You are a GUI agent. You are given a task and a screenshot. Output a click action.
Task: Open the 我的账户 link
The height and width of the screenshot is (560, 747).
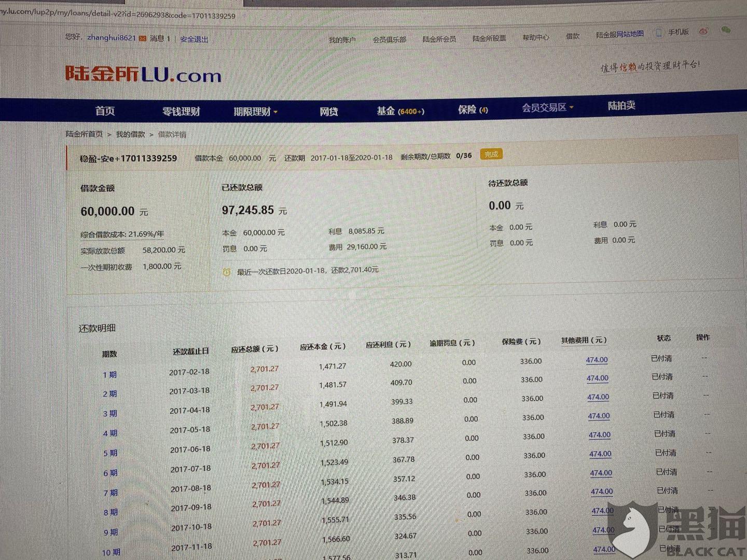point(342,40)
